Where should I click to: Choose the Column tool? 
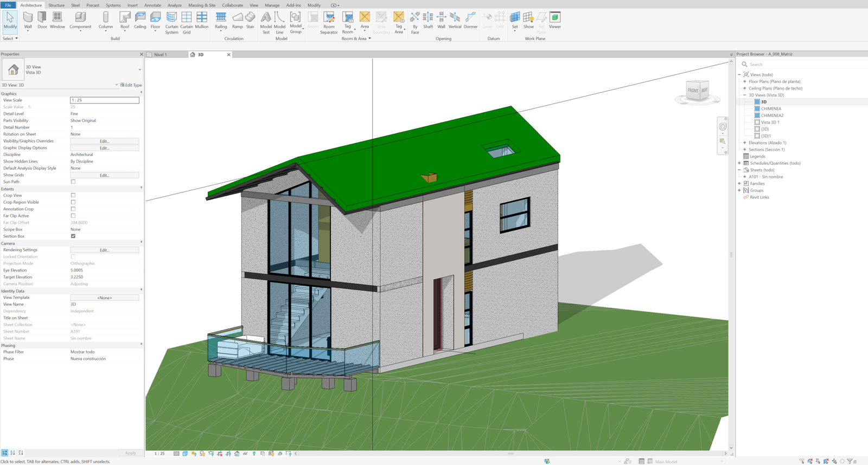(x=106, y=21)
